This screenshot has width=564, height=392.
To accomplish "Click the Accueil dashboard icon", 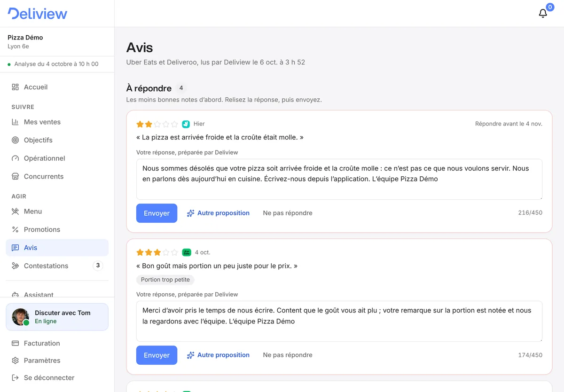I will point(16,87).
